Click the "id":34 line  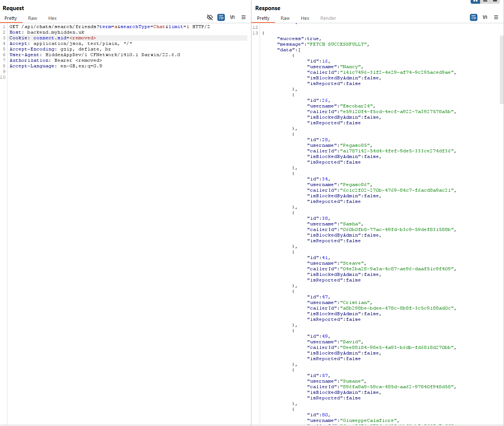point(319,179)
